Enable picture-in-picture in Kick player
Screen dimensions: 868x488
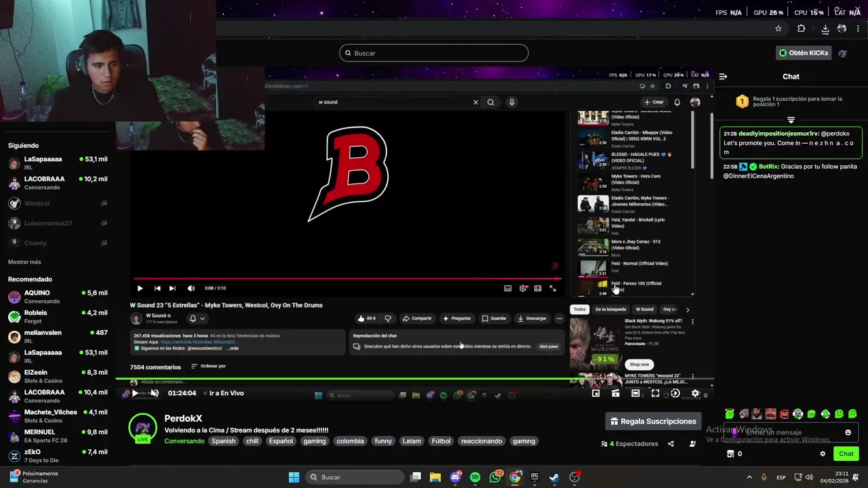coord(596,393)
